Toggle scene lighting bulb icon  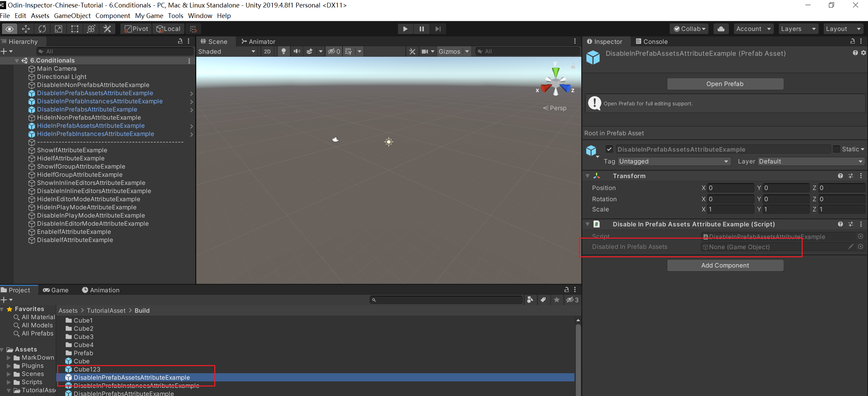[x=283, y=51]
